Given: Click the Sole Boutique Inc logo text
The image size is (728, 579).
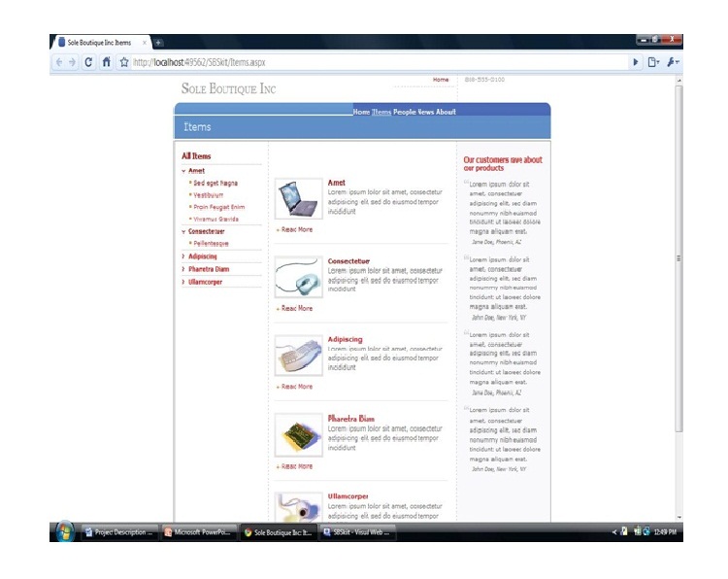Looking at the screenshot, I should coord(228,88).
